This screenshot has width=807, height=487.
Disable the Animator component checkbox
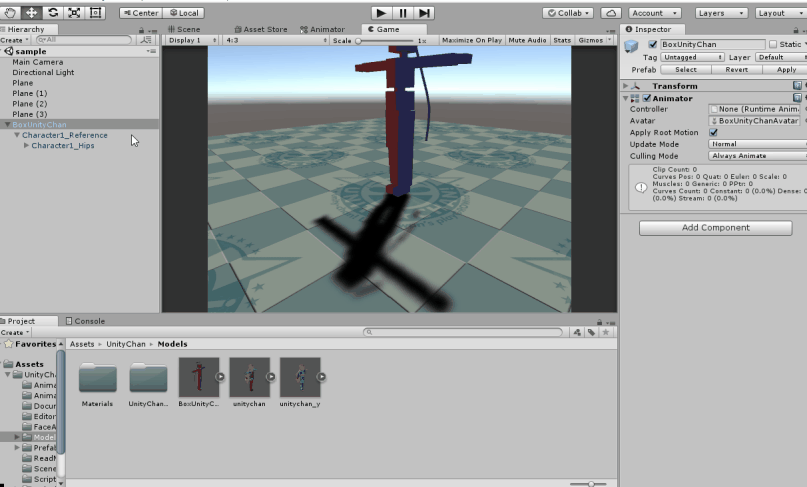coord(646,98)
